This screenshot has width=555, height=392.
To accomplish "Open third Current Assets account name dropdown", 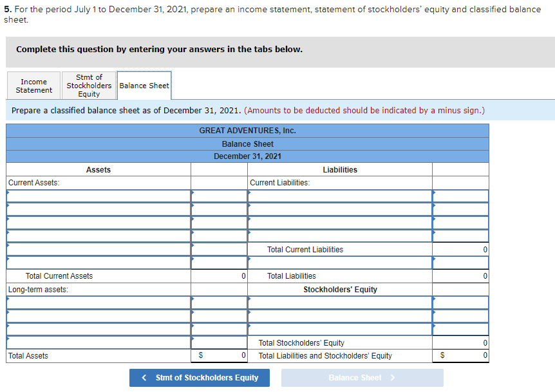I will [99, 223].
